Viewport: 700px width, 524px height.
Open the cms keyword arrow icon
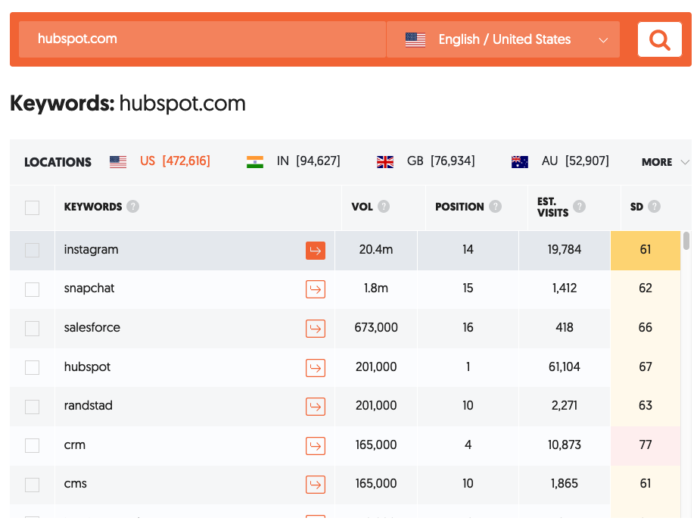[x=315, y=485]
